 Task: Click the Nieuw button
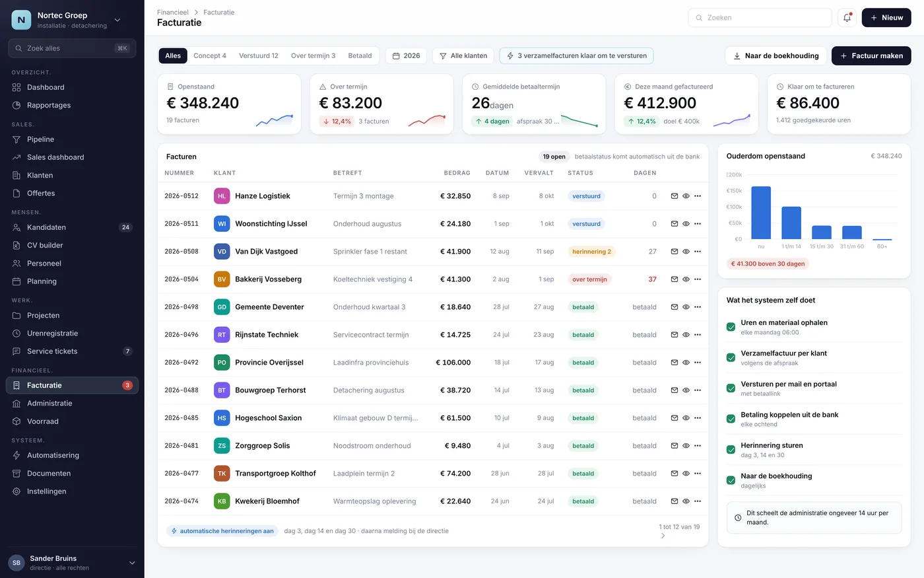pyautogui.click(x=886, y=18)
